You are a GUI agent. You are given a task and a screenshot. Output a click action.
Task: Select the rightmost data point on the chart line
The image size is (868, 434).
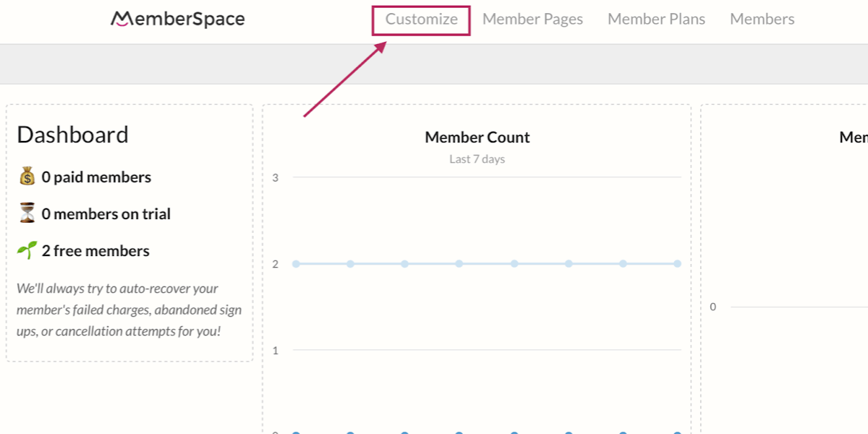[678, 263]
